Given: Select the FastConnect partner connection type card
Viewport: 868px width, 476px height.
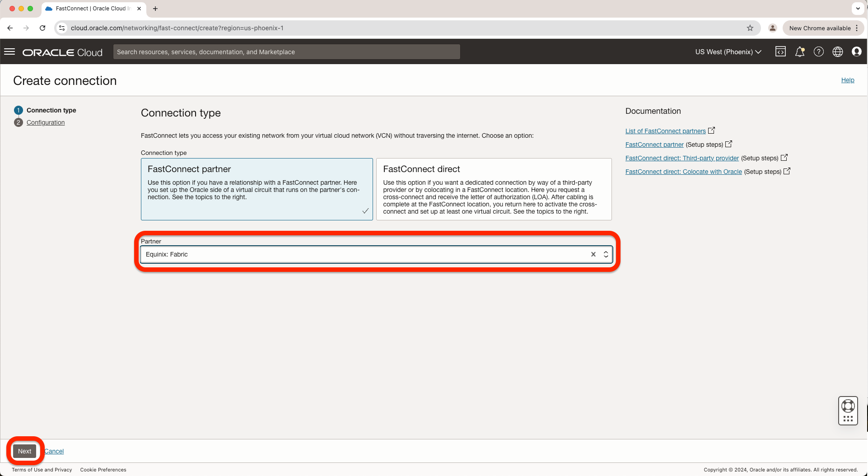Looking at the screenshot, I should pyautogui.click(x=257, y=189).
